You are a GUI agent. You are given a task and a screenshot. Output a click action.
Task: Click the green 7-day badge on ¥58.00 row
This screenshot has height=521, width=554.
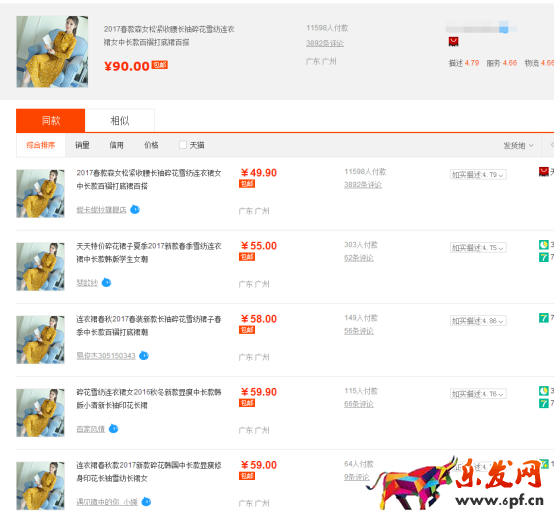coord(543,318)
